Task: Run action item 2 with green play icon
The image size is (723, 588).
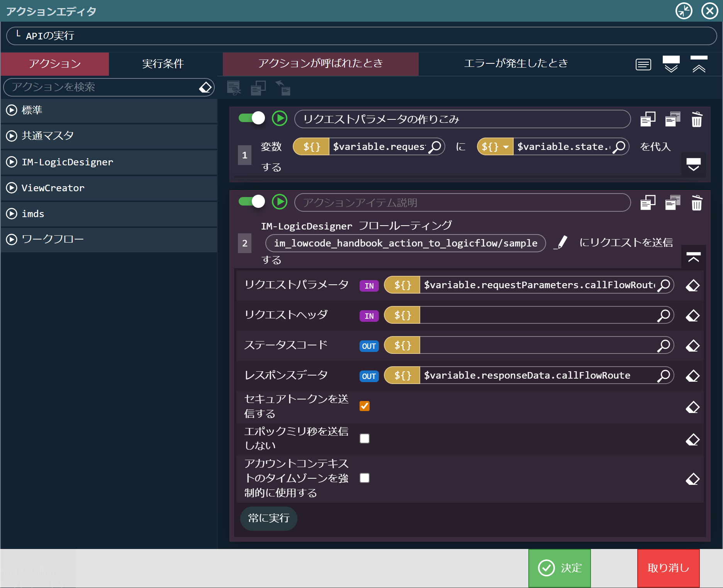Action: [x=280, y=202]
